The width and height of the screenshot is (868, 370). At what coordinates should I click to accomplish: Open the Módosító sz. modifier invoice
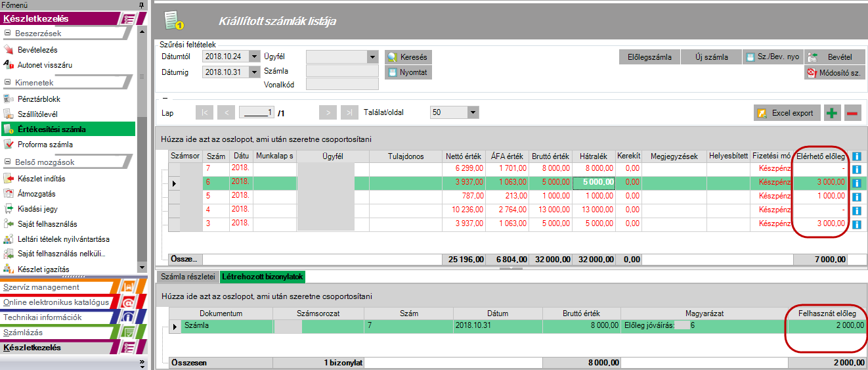(835, 72)
